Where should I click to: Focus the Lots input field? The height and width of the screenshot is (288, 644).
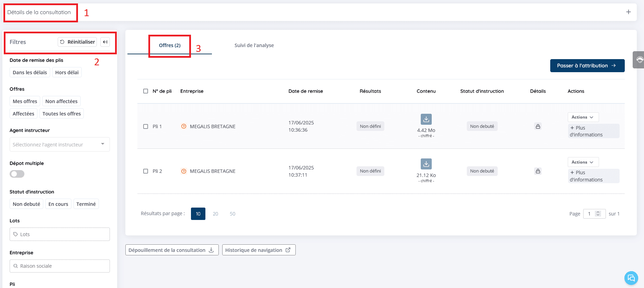[x=60, y=234]
